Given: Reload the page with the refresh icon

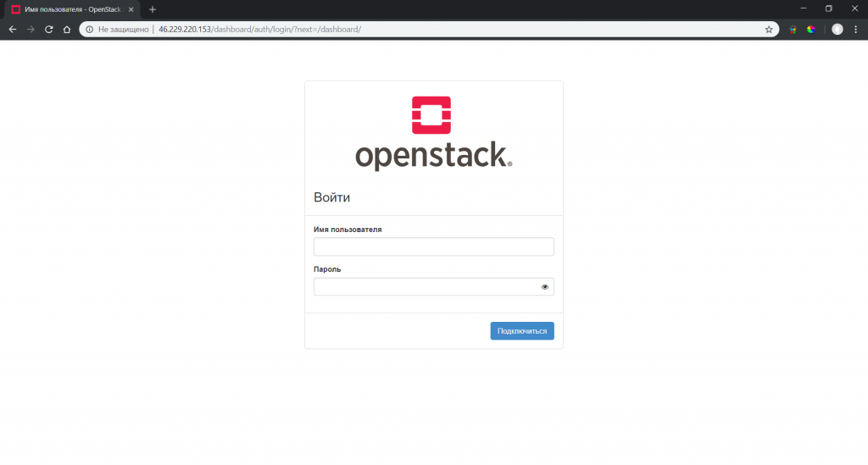Looking at the screenshot, I should [48, 30].
